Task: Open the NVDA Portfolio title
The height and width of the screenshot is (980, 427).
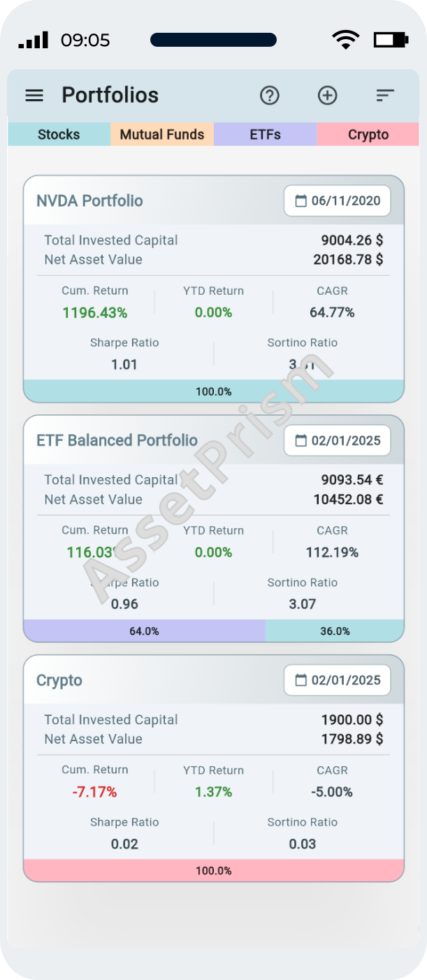Action: coord(89,201)
